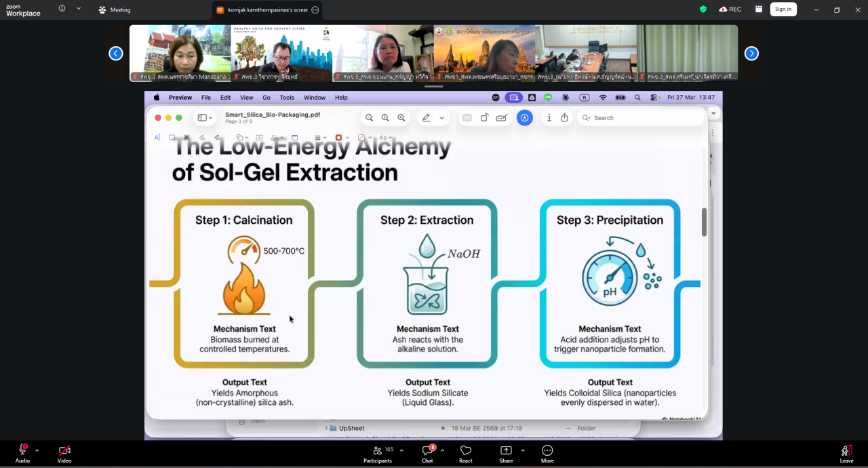The image size is (868, 468).
Task: Show next participants with right arrow
Action: [751, 54]
